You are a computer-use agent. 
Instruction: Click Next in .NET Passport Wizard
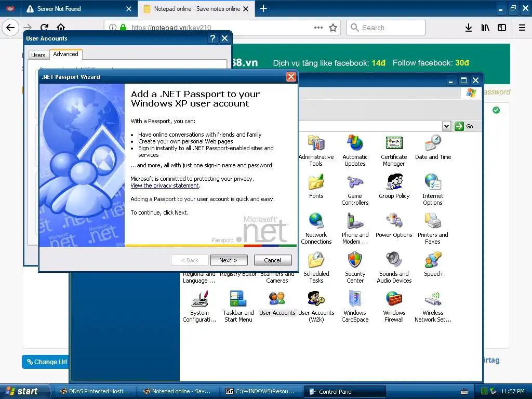click(229, 260)
